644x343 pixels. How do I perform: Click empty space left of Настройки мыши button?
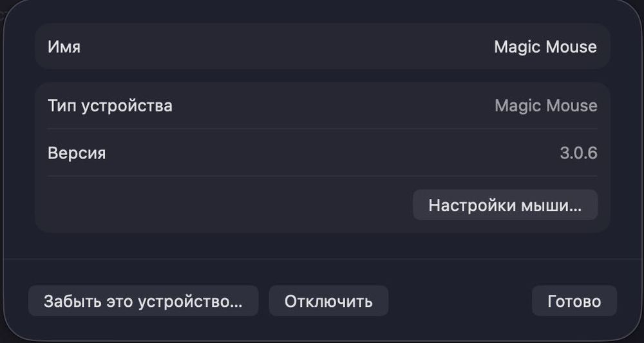pyautogui.click(x=225, y=205)
